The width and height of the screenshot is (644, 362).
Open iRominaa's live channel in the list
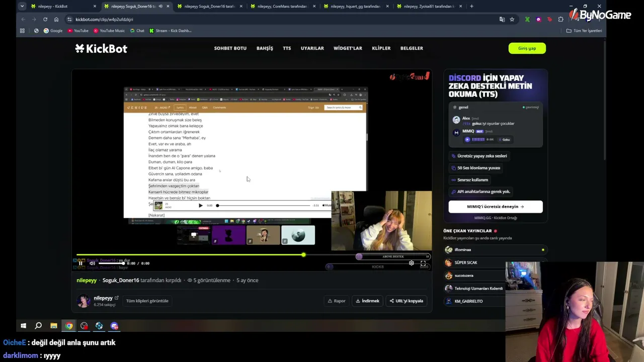(496, 250)
